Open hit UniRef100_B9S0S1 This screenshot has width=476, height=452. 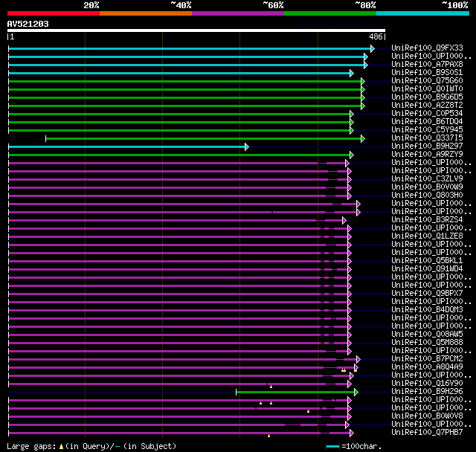pos(427,73)
